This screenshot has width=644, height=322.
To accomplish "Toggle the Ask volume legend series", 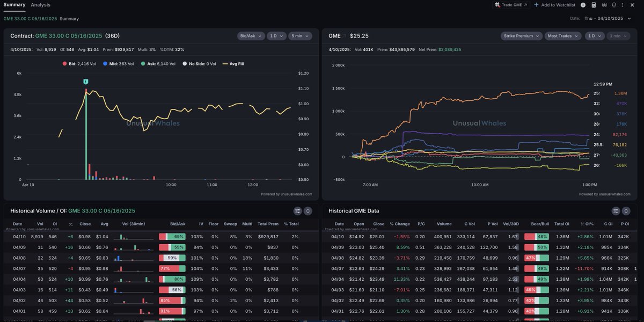I will pos(158,64).
